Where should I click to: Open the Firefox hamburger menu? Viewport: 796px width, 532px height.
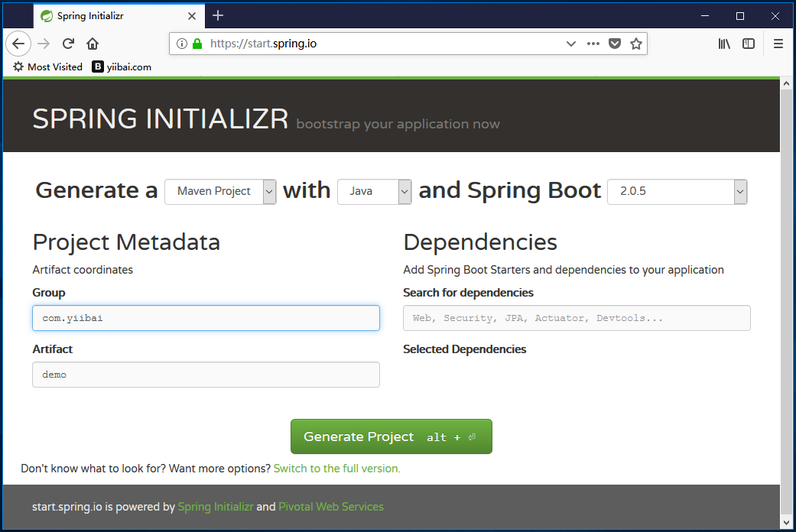click(x=778, y=44)
